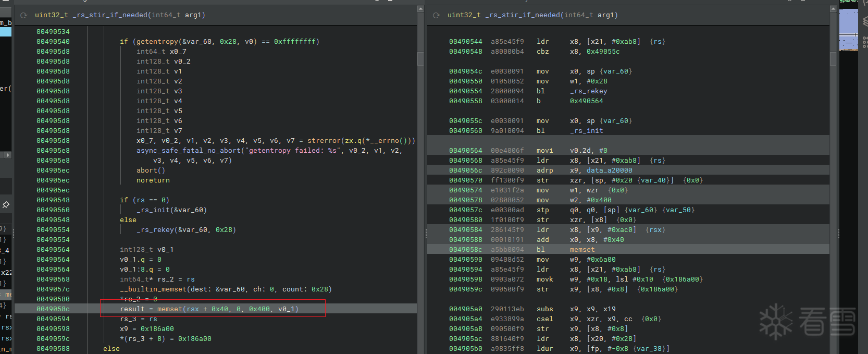The width and height of the screenshot is (868, 354).
Task: Click the refresh icon in the right disassembly pane header
Action: tap(436, 15)
